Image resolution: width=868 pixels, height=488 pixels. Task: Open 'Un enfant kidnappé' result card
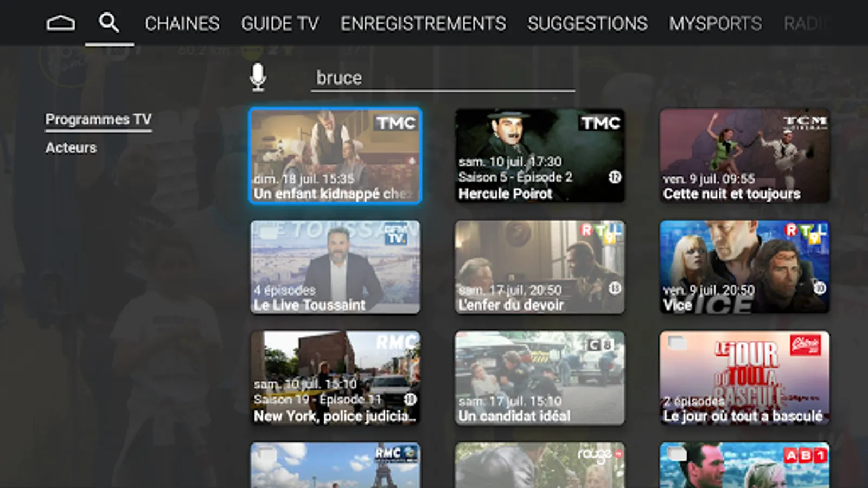[x=335, y=156]
